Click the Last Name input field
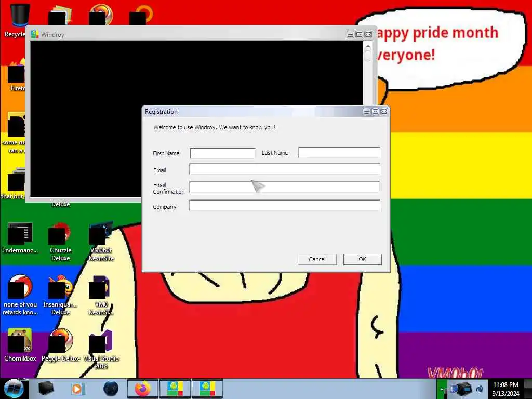Screen dimensions: 532x399 click(x=339, y=153)
